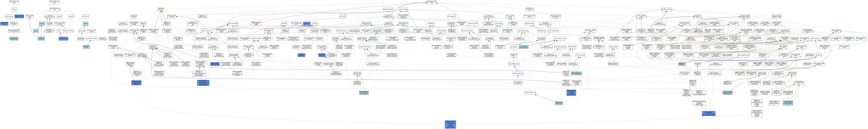The width and height of the screenshot is (868, 129).
Task: Select "multicellular organism development" node
Action: tap(545, 24)
